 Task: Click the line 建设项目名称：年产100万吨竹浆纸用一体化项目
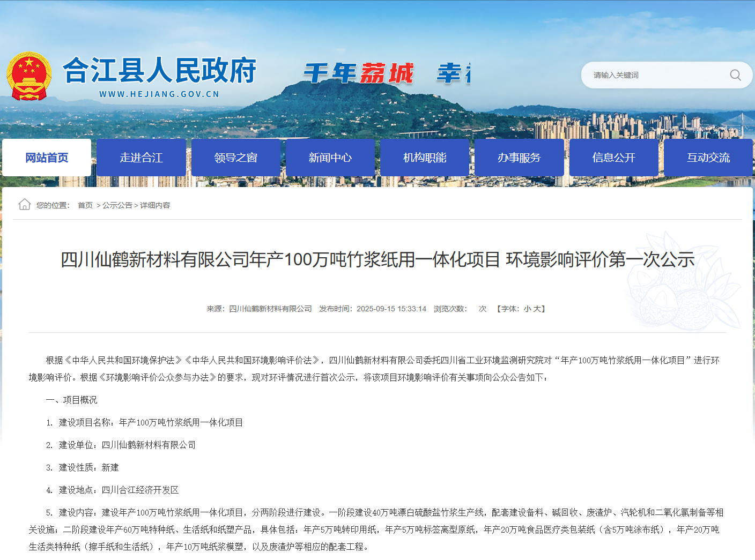click(144, 422)
